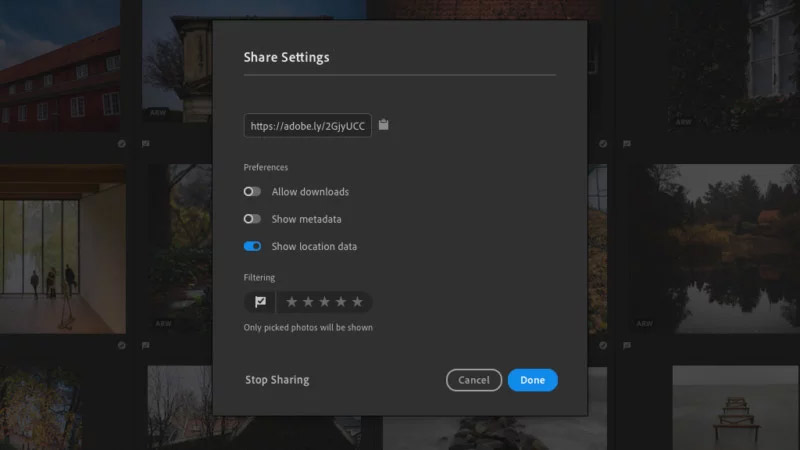800x450 pixels.
Task: Click the Show location data label
Action: 314,247
